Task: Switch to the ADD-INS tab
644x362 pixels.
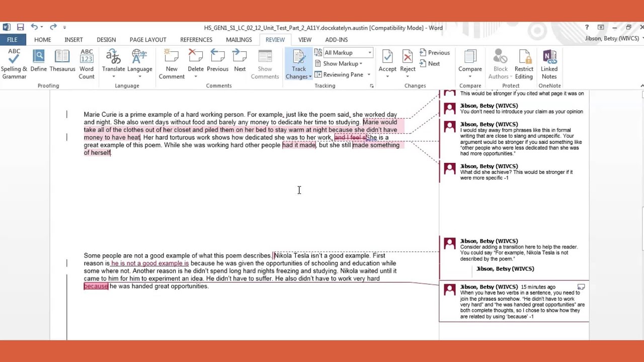Action: tap(336, 40)
